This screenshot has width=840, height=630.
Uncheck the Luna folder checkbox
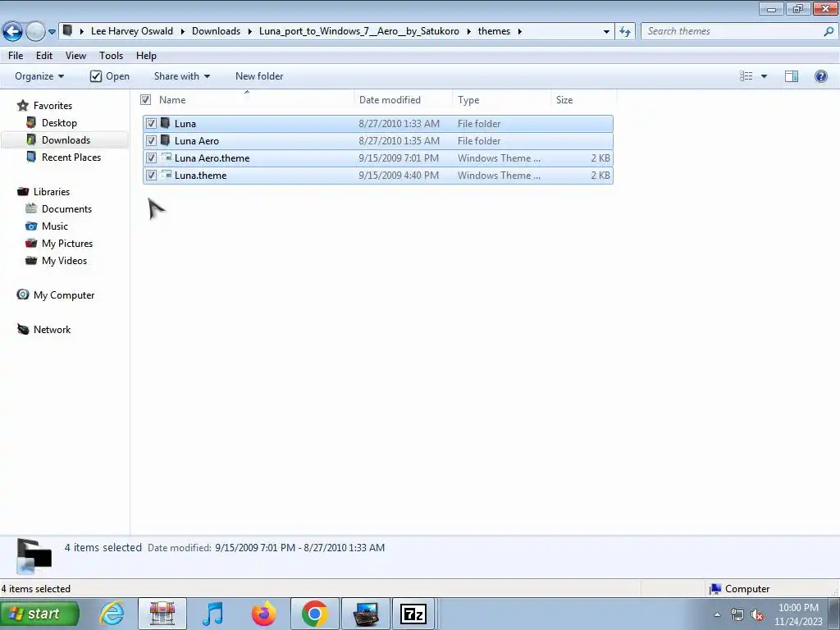(x=151, y=124)
